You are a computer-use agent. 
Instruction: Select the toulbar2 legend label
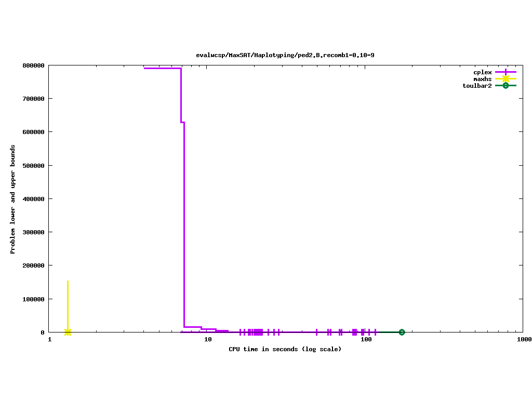pos(477,86)
